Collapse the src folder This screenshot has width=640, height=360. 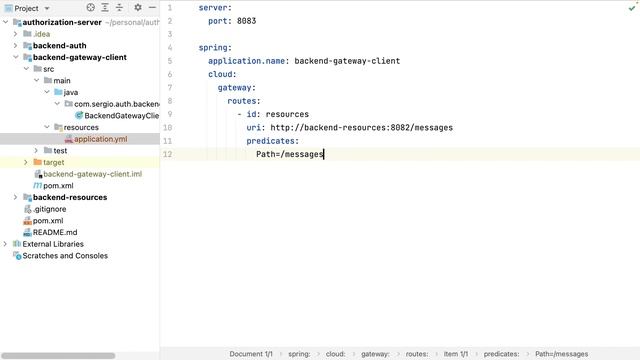click(26, 69)
